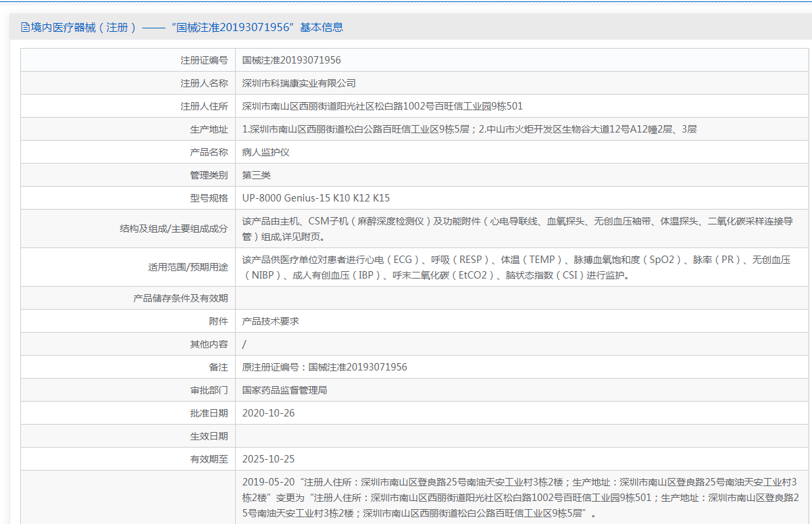
Task: Click the remark 原注册证编号 value
Action: click(x=324, y=367)
